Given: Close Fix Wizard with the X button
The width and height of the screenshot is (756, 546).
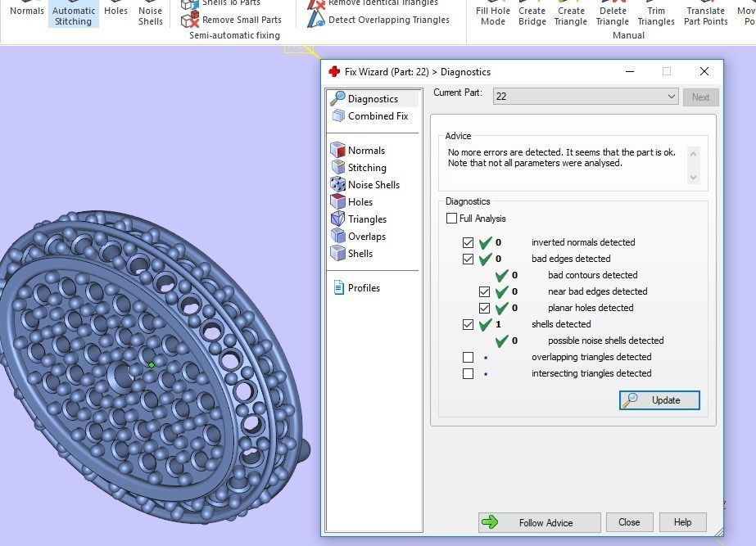Looking at the screenshot, I should (x=704, y=72).
